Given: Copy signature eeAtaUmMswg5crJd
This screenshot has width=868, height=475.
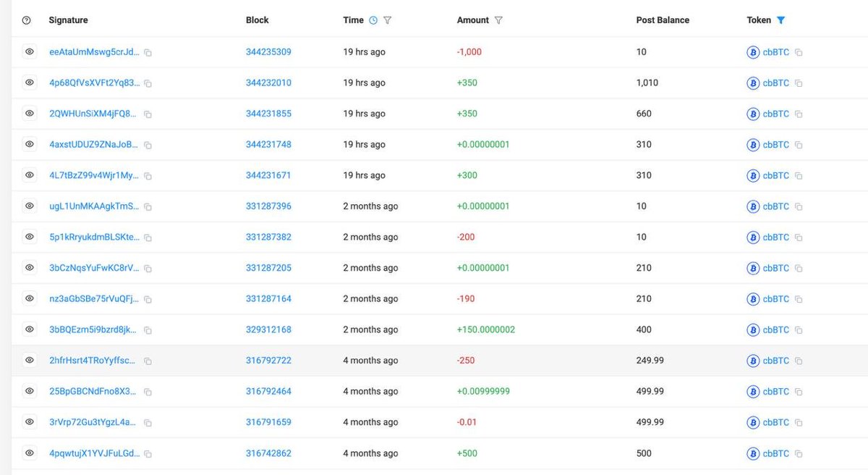Looking at the screenshot, I should pos(148,53).
